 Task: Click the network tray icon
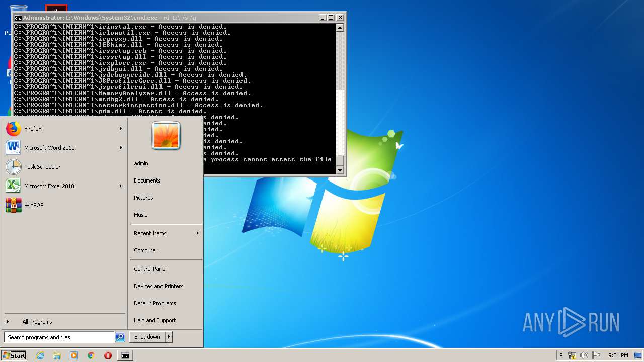(572, 355)
